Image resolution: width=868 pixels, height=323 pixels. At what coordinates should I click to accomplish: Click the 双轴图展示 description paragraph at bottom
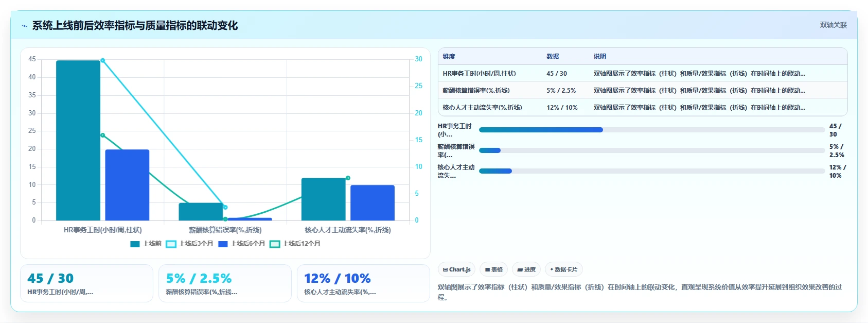(640, 292)
